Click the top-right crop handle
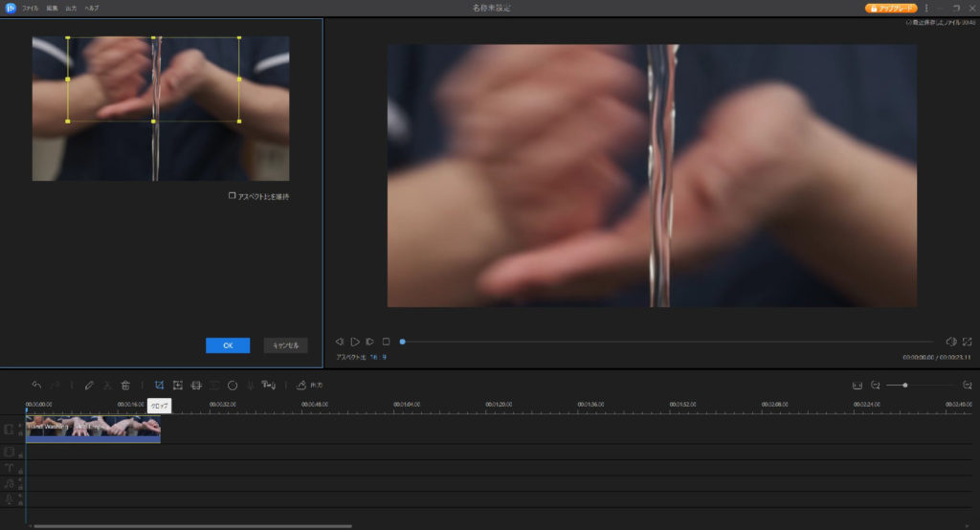 [x=239, y=37]
